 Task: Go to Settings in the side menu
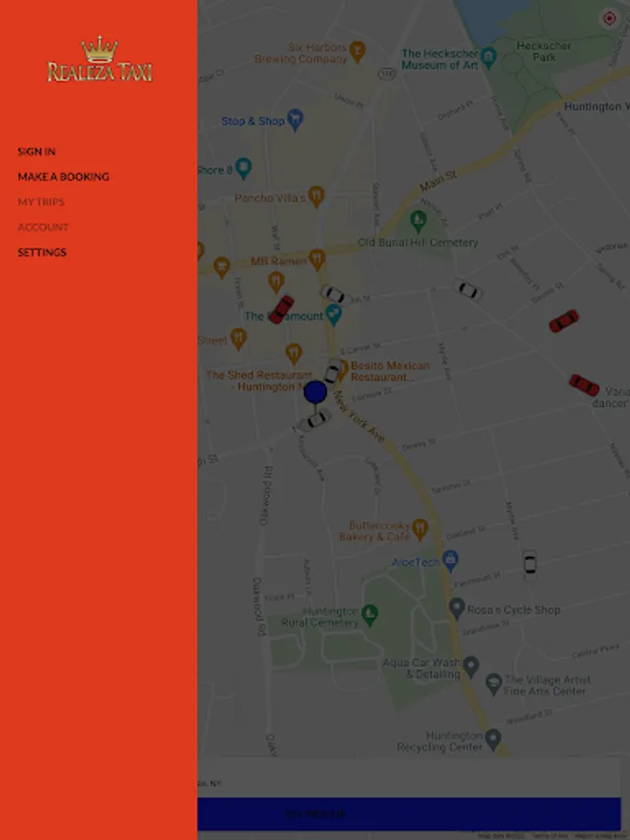[42, 252]
